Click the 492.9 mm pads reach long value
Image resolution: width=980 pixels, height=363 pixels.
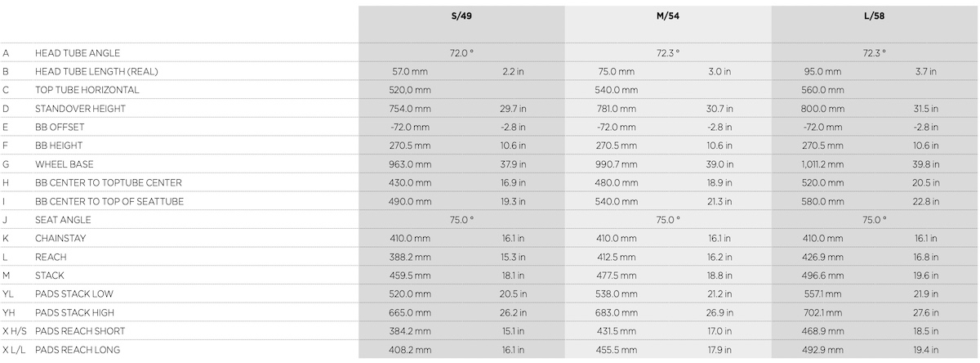[x=823, y=350]
